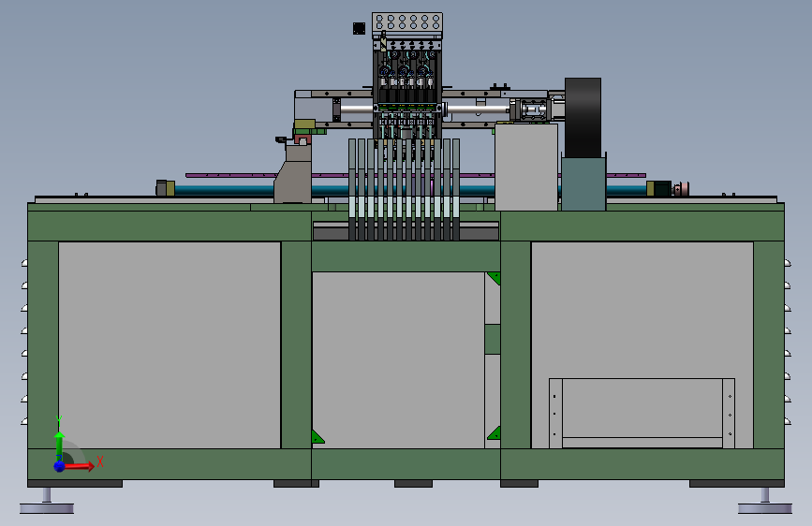Select the dark motor at right end of teal shaft
The height and width of the screenshot is (526, 812).
(x=662, y=188)
